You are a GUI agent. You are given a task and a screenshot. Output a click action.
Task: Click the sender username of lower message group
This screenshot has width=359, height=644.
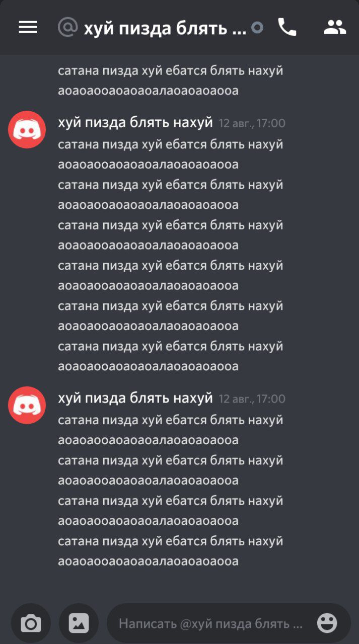pyautogui.click(x=135, y=398)
